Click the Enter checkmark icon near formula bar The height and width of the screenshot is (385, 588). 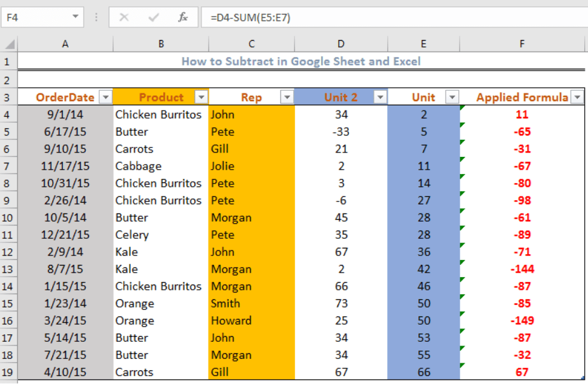153,17
